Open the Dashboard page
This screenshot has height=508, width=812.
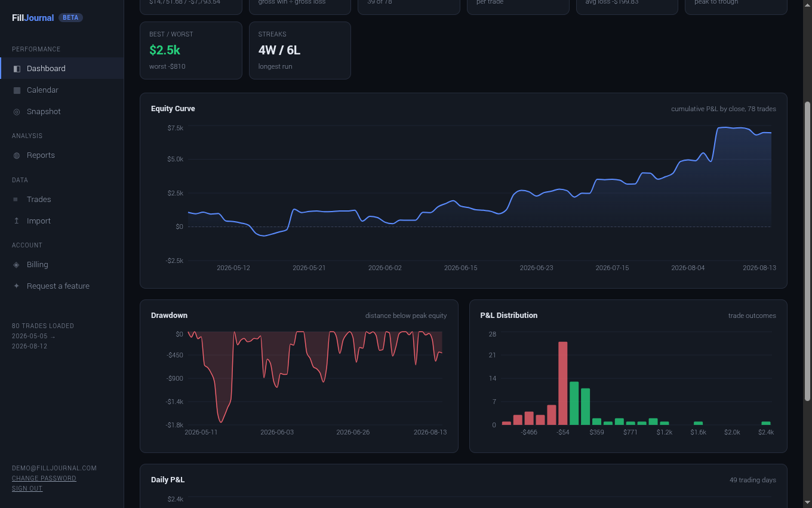pyautogui.click(x=62, y=68)
